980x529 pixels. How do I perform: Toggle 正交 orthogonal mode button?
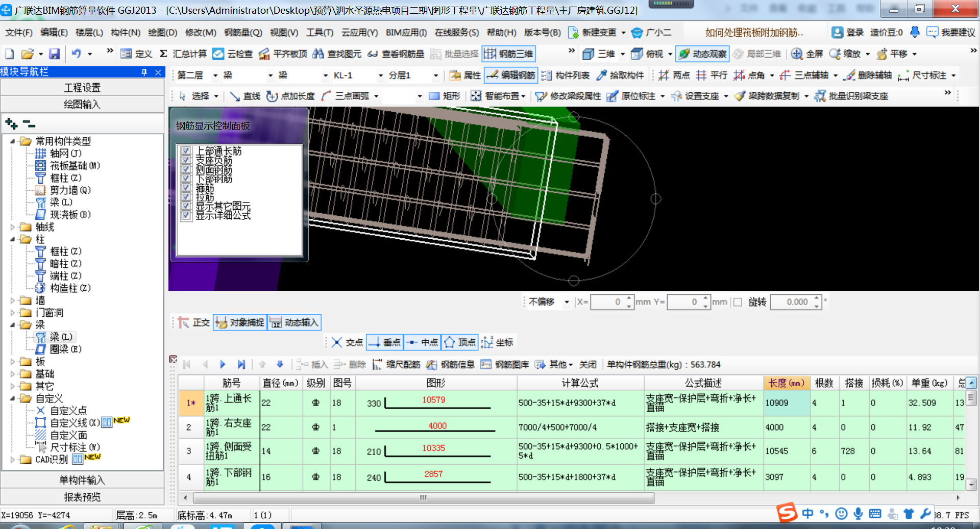point(194,322)
